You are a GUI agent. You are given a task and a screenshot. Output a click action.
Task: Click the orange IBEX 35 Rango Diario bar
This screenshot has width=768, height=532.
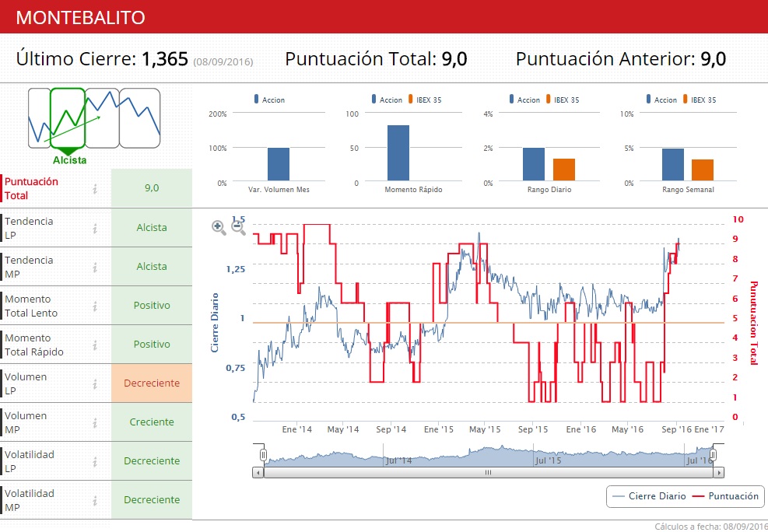click(564, 170)
